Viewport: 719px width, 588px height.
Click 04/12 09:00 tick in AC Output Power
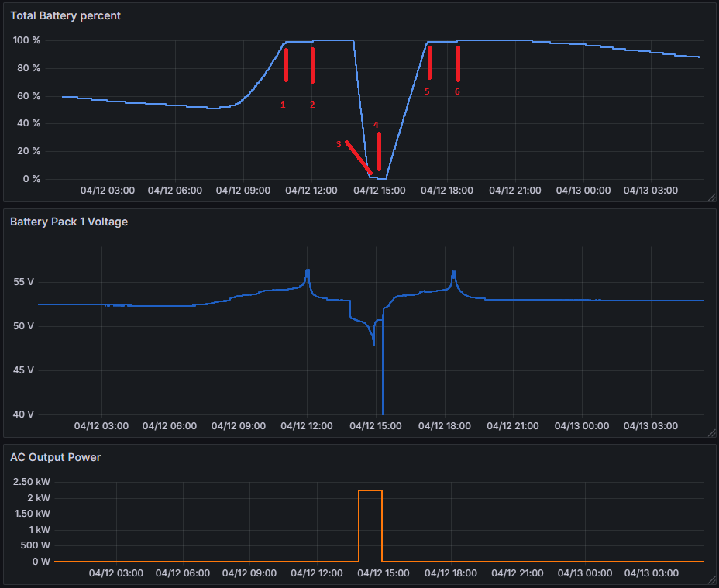[x=249, y=573]
